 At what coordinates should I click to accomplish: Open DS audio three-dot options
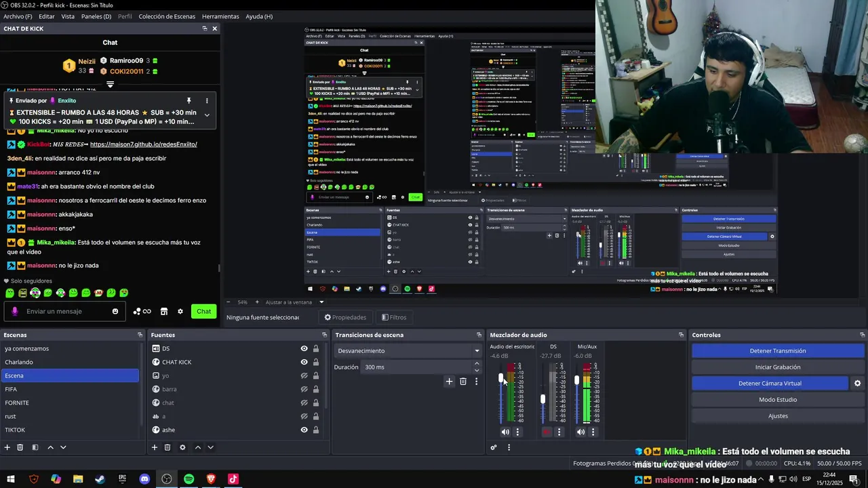click(559, 432)
